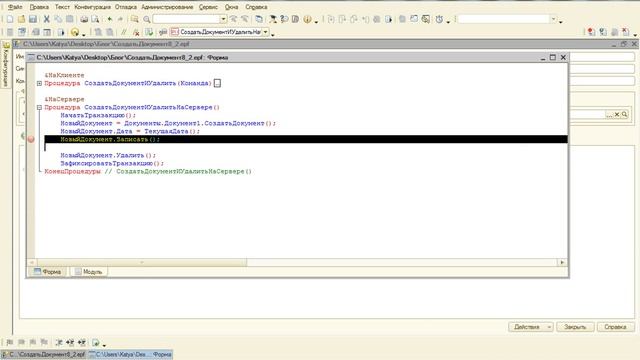
Task: Click the New document toolbar icon
Action: point(10,19)
